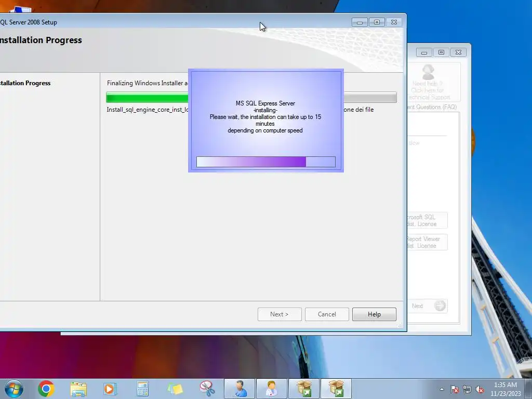Open Frequent Questions (FAQ) in background window
The image size is (532, 399).
[432, 107]
